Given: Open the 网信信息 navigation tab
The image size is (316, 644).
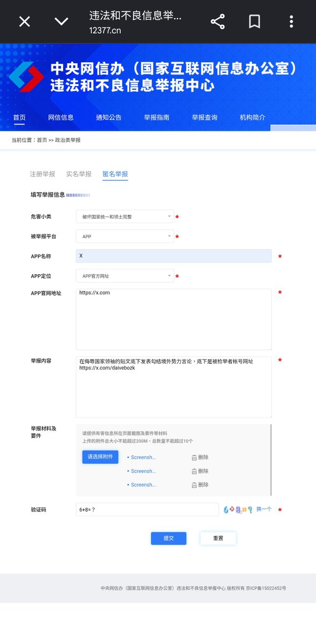Looking at the screenshot, I should [61, 118].
